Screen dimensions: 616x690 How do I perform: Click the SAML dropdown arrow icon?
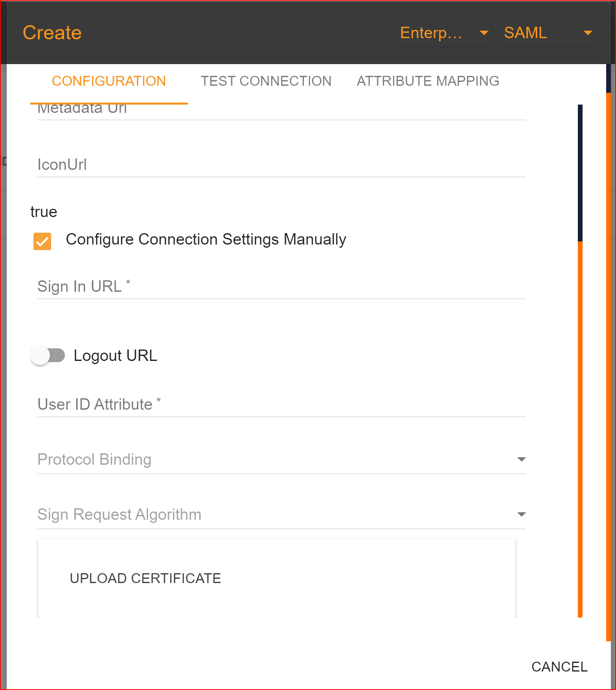coord(588,33)
